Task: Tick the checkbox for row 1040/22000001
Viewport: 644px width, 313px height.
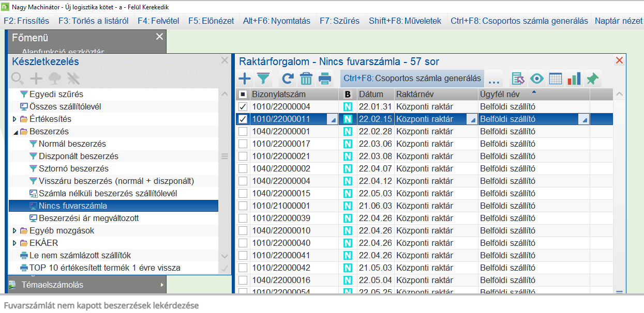Action: [243, 132]
